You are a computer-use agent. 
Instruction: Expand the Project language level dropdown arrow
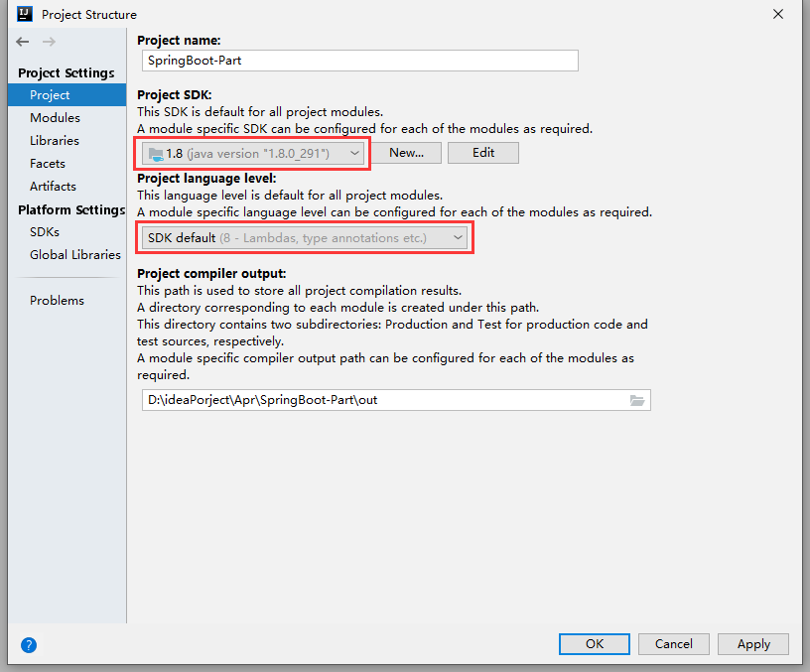point(458,237)
